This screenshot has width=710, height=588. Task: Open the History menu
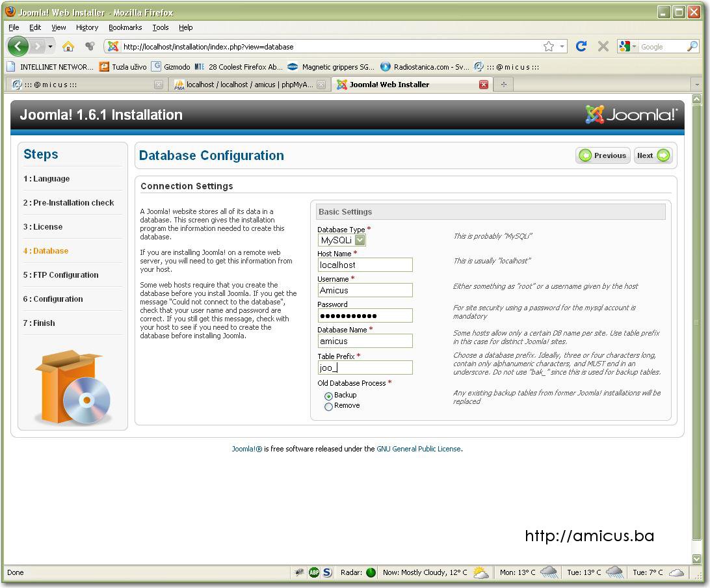coord(87,27)
